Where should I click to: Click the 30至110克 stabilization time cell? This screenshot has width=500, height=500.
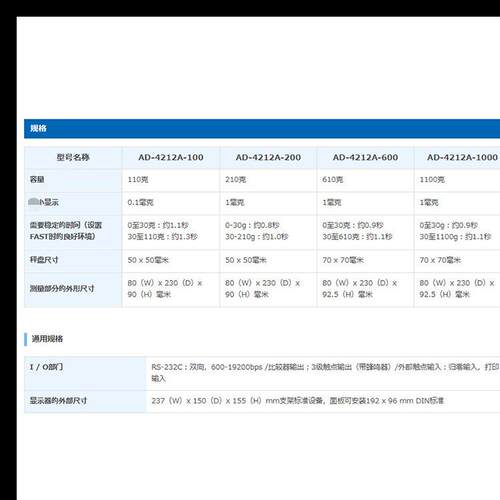tap(171, 231)
